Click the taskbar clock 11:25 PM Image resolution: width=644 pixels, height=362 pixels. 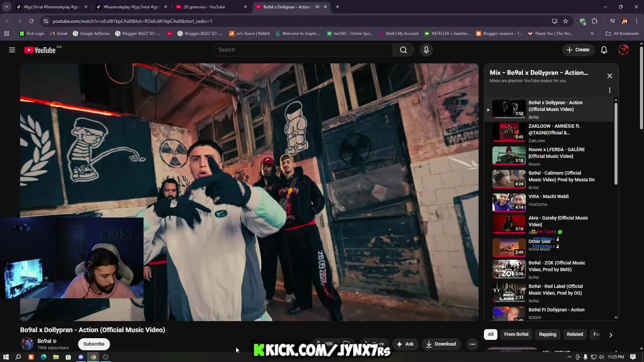pyautogui.click(x=616, y=357)
